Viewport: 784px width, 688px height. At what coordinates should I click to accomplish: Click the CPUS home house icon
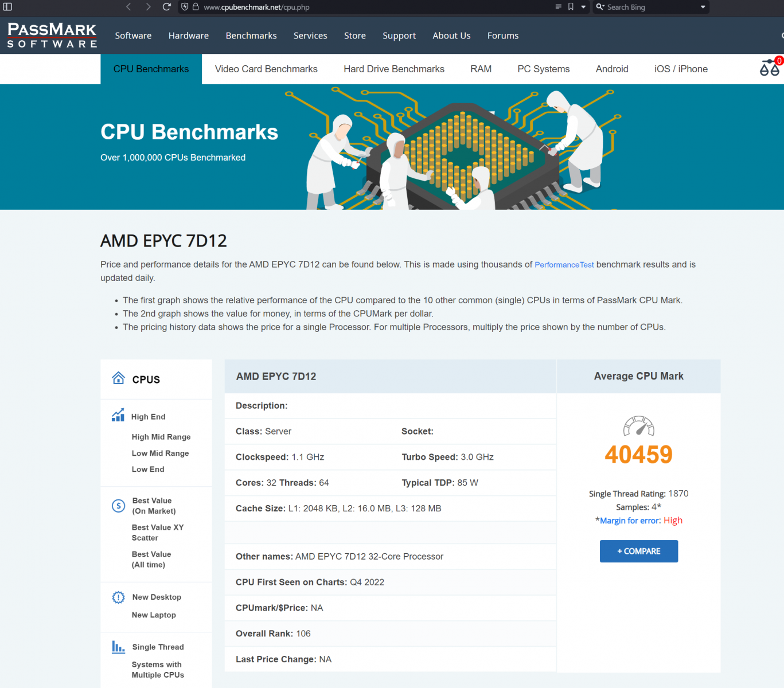(118, 378)
